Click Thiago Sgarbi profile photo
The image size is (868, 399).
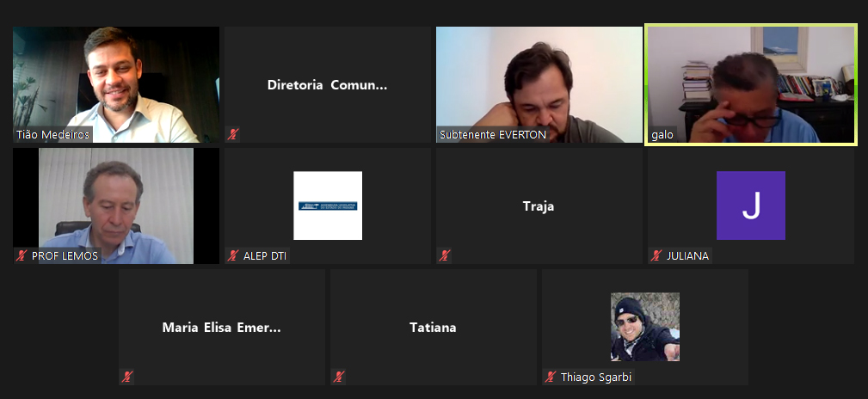pos(645,327)
